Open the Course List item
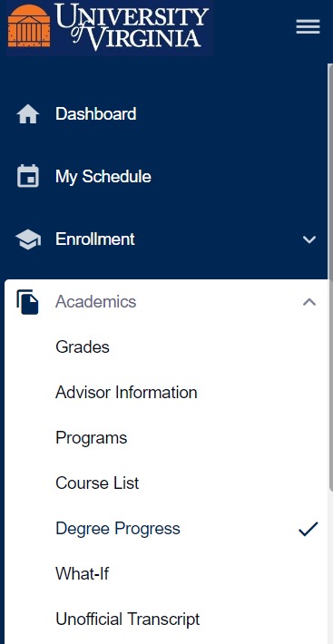This screenshot has height=644, width=333. click(97, 483)
